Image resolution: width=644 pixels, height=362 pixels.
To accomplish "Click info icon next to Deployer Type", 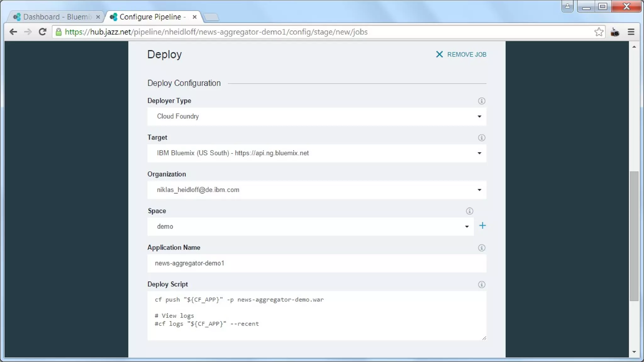I will [481, 101].
